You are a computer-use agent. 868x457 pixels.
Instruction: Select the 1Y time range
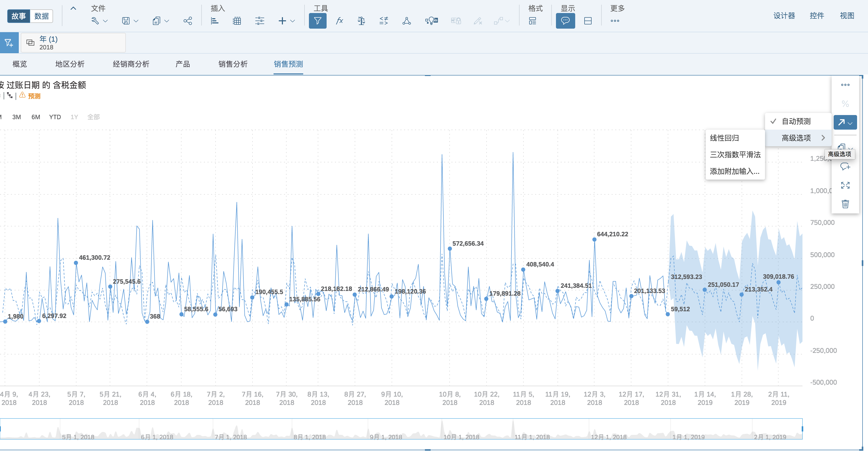point(74,117)
